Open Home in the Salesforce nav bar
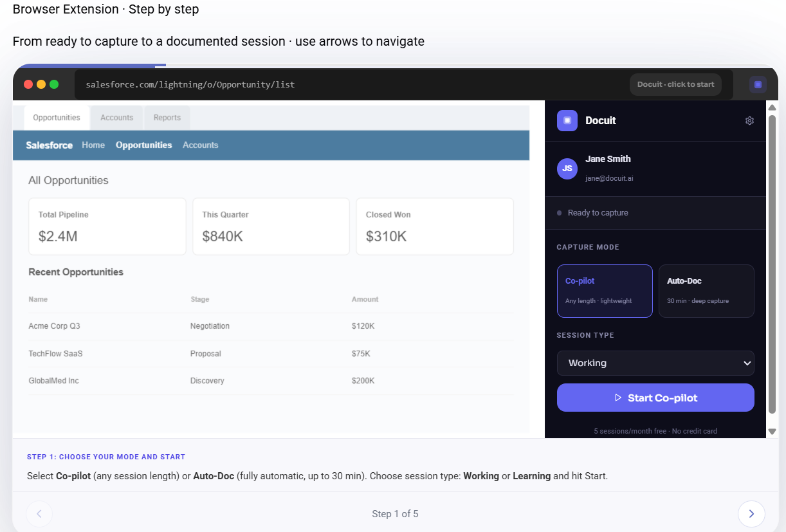Image resolution: width=786 pixels, height=532 pixels. click(x=93, y=145)
